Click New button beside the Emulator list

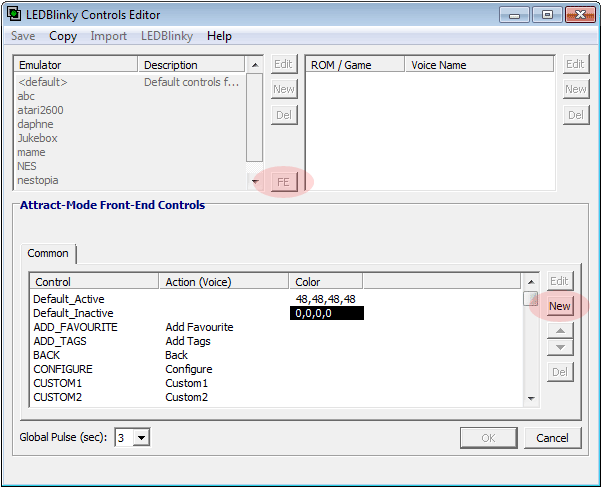284,89
